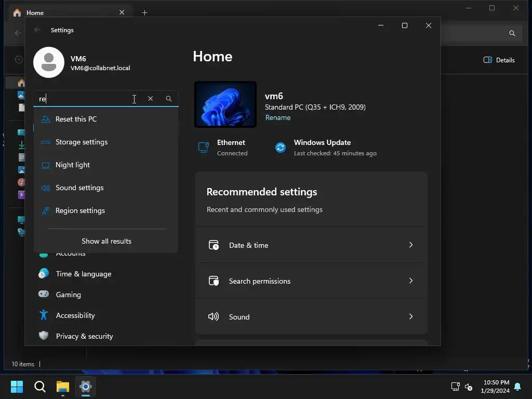
Task: Open the notification bell in taskbar
Action: 518,387
